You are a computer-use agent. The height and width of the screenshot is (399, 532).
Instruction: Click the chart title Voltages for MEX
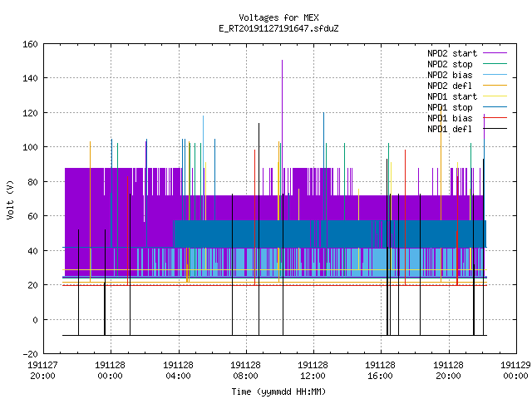tap(278, 17)
